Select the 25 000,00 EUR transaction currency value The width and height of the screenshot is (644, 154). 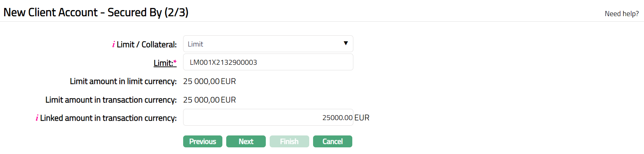pyautogui.click(x=209, y=100)
